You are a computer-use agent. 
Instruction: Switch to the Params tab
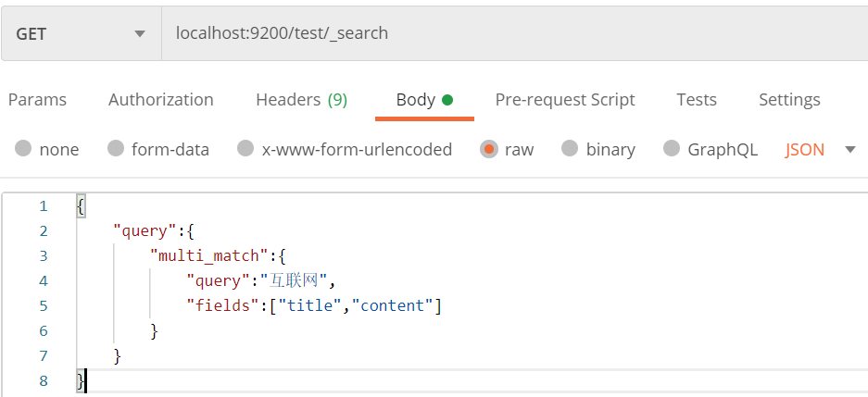(37, 100)
